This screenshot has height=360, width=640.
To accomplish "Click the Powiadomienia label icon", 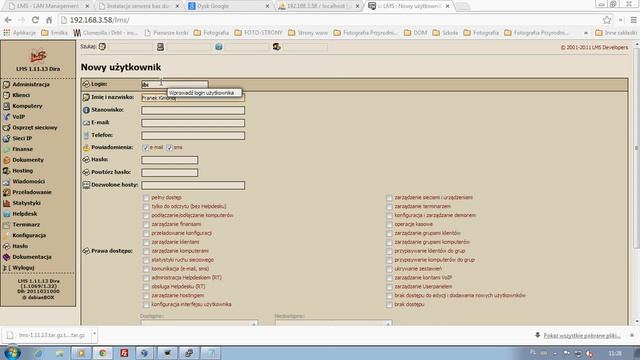I will pyautogui.click(x=86, y=148).
